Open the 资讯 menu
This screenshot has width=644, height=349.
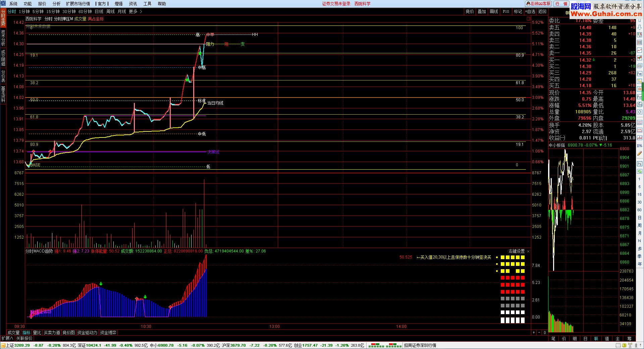pyautogui.click(x=133, y=4)
